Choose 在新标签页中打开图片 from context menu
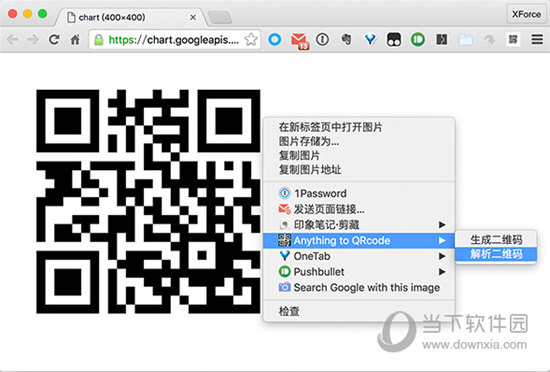This screenshot has width=550, height=372. pyautogui.click(x=359, y=127)
